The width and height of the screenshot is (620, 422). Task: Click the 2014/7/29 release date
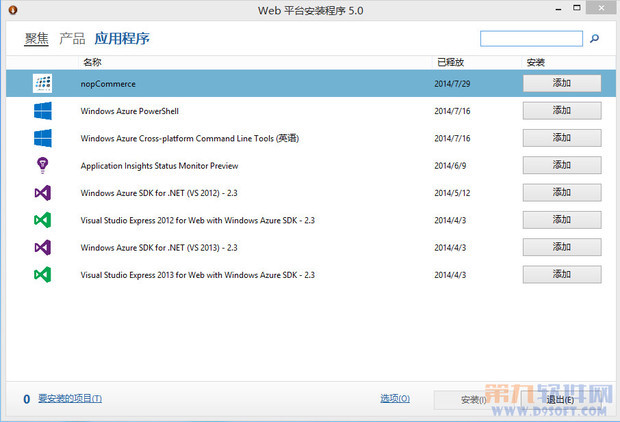pos(452,84)
